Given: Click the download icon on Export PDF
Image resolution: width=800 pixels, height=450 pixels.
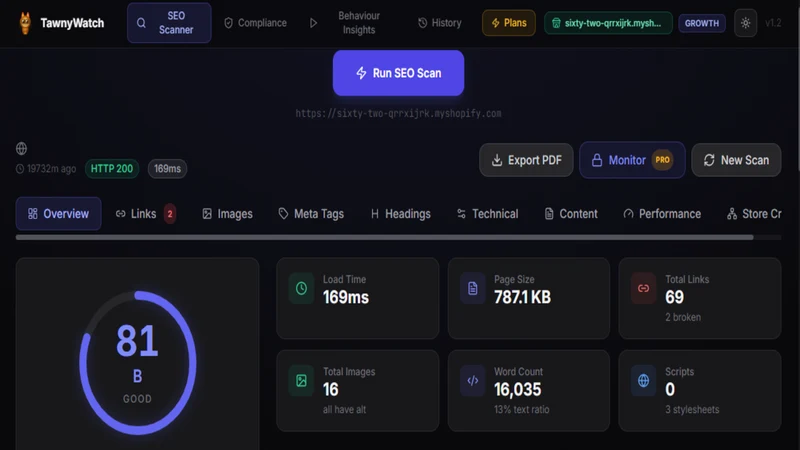Looking at the screenshot, I should point(496,160).
